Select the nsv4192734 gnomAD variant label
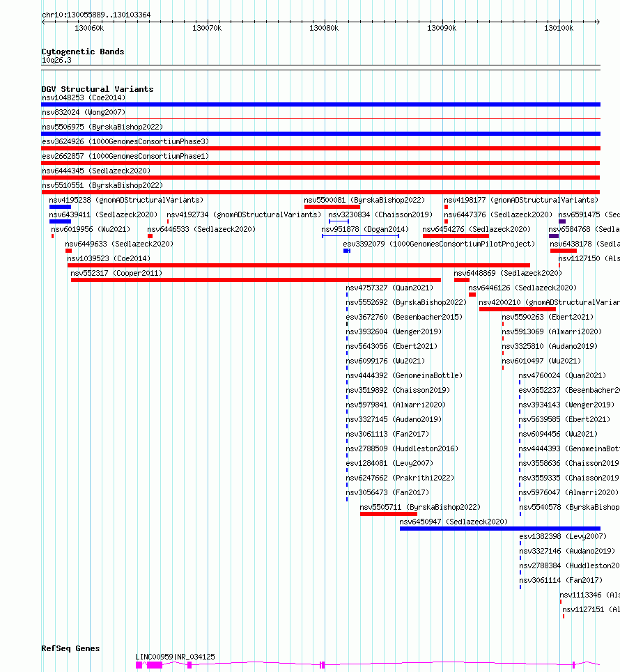This screenshot has height=672, width=620. (244, 214)
